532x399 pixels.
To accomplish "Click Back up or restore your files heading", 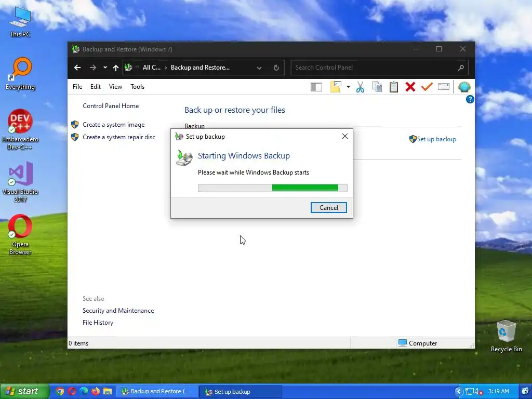I will pos(235,110).
